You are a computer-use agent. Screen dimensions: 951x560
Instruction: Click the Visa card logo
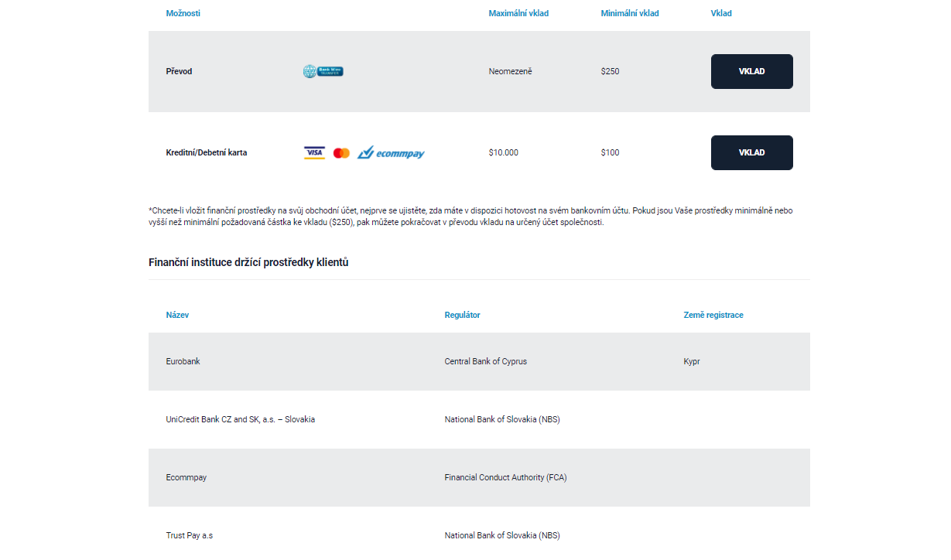(x=314, y=153)
